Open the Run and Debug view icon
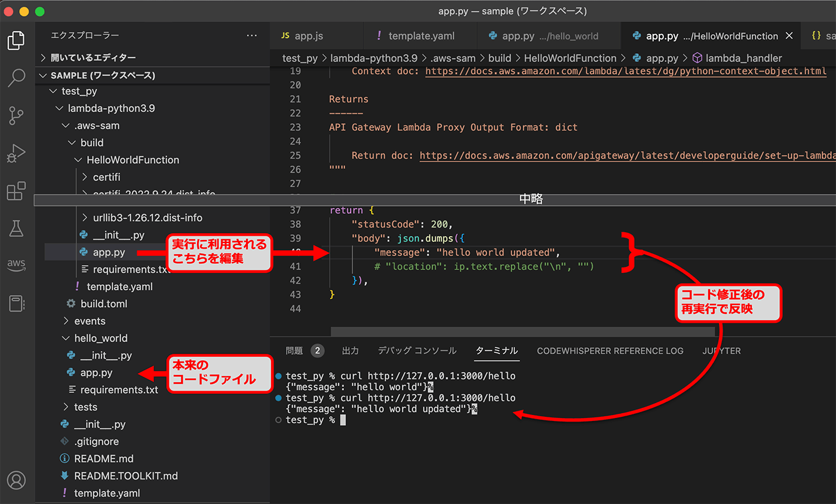The image size is (836, 504). 16,153
